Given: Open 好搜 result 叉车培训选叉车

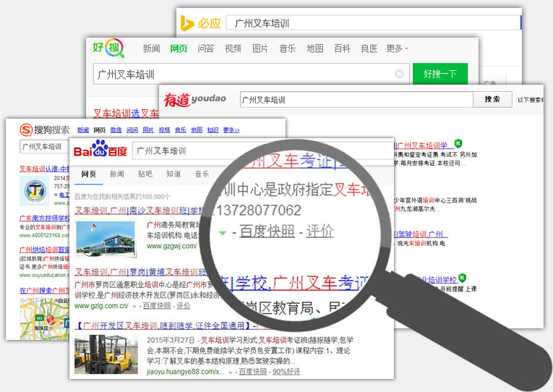Looking at the screenshot, I should (126, 114).
